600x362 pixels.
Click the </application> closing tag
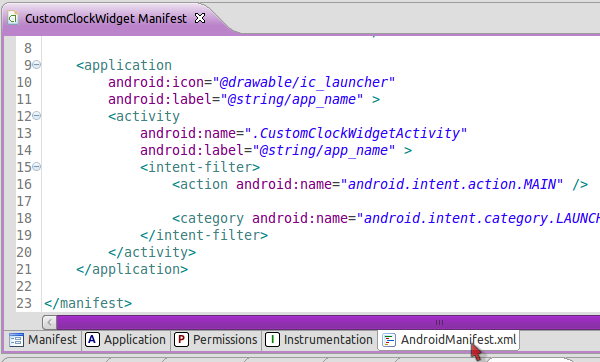132,269
